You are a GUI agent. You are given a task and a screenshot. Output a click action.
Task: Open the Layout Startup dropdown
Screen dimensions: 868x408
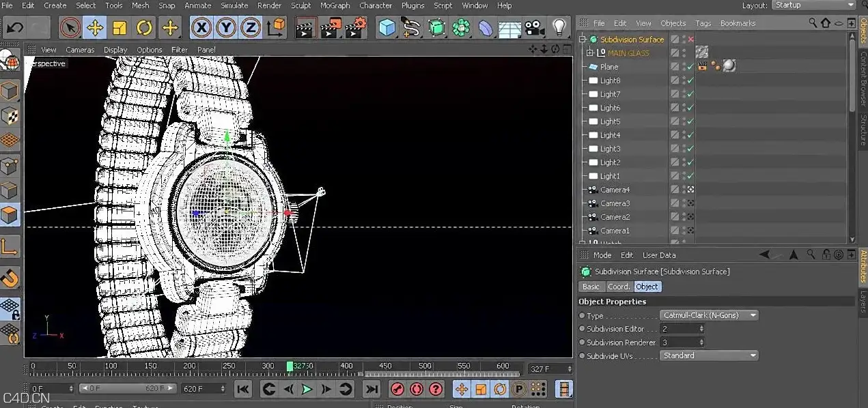[813, 5]
